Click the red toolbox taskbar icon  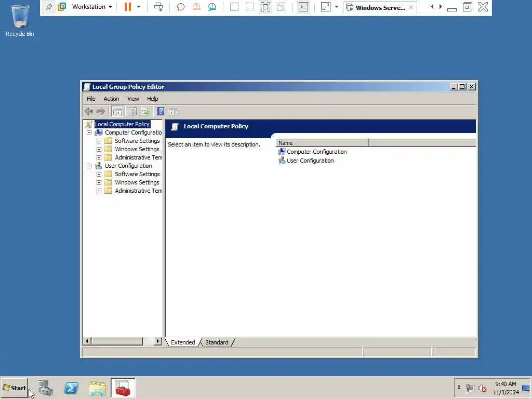[x=123, y=388]
